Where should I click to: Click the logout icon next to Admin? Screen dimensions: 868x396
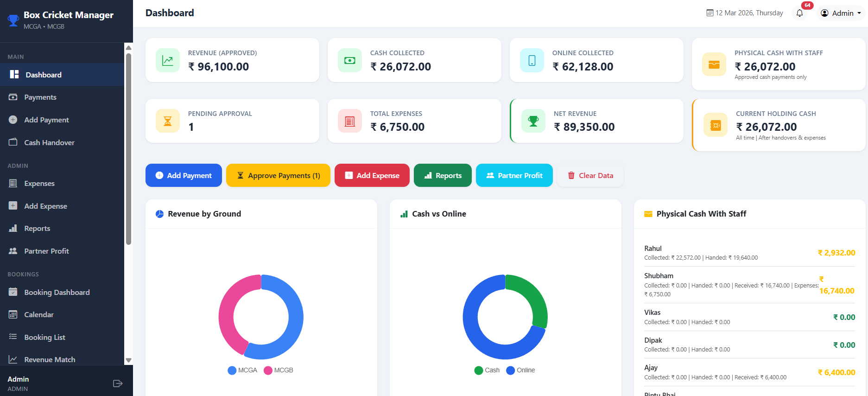pyautogui.click(x=118, y=383)
